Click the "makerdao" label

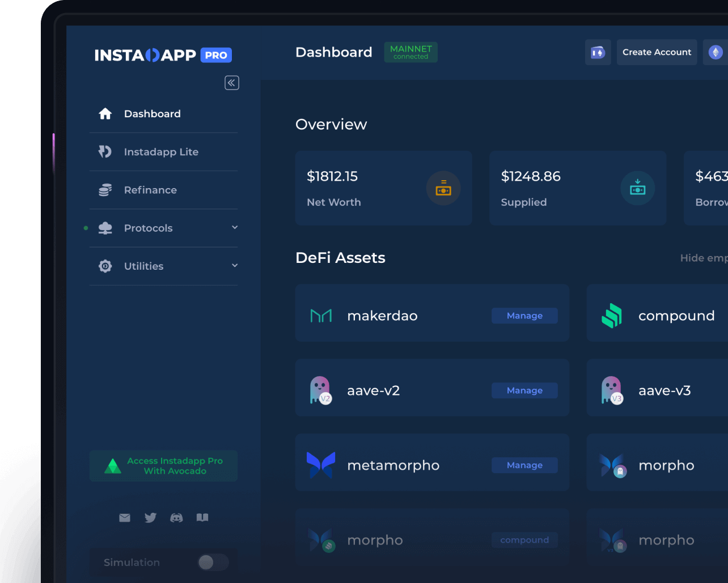(382, 316)
